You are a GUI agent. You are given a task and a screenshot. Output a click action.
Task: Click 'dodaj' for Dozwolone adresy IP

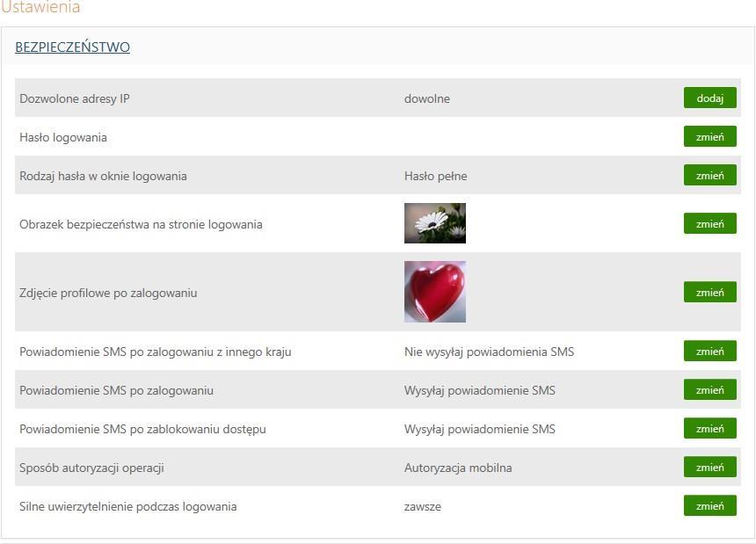pyautogui.click(x=709, y=98)
